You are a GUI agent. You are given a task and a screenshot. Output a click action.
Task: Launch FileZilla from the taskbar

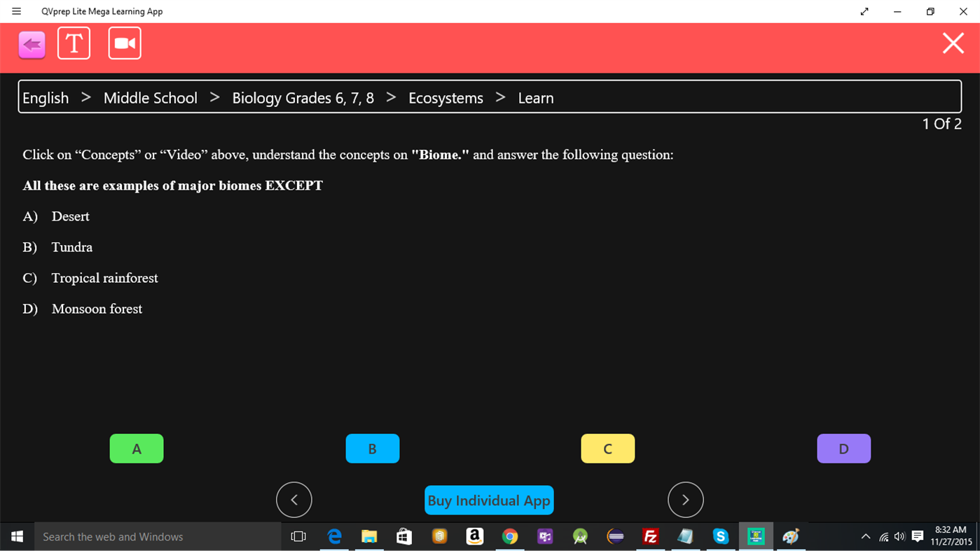coord(650,536)
